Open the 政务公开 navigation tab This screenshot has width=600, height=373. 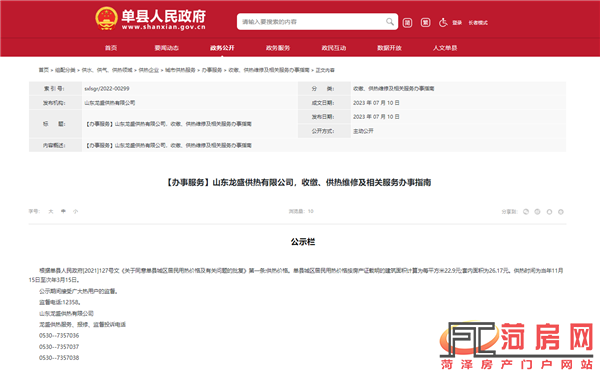[222, 48]
